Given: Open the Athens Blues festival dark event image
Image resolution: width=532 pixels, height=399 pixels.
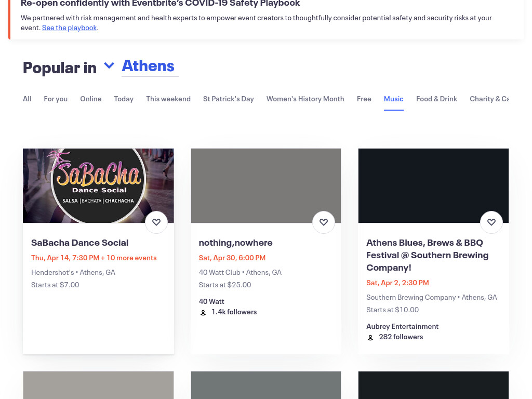Looking at the screenshot, I should (433, 185).
